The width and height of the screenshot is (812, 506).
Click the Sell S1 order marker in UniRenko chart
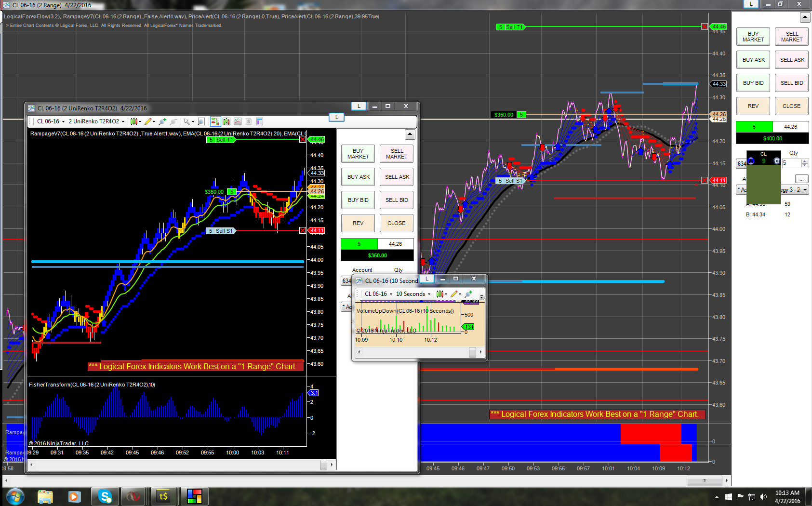click(x=221, y=231)
